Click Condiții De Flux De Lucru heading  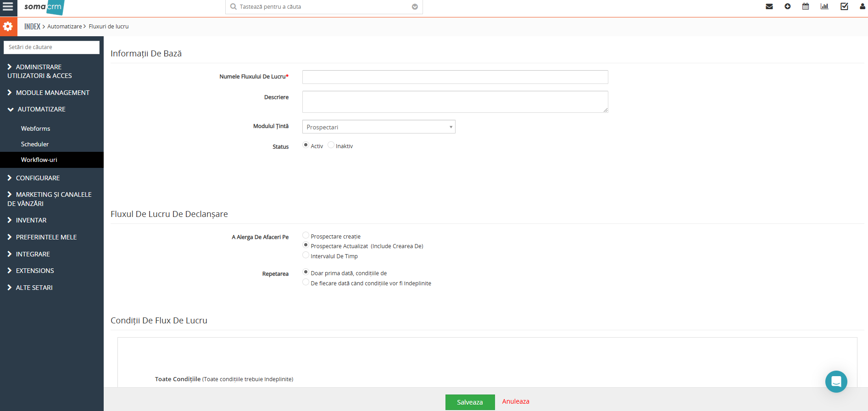159,321
